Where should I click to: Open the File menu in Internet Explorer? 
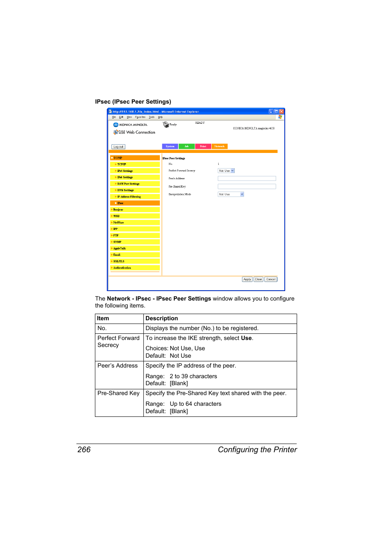click(x=114, y=117)
